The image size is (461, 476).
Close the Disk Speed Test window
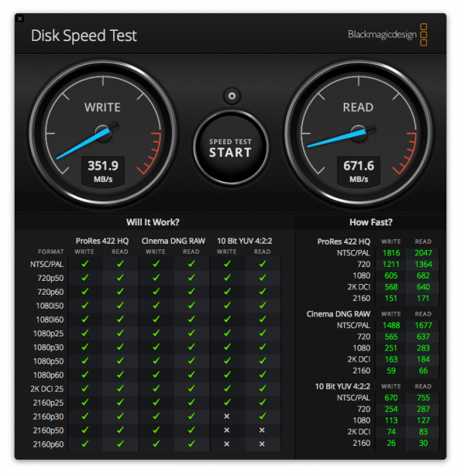tap(20, 19)
